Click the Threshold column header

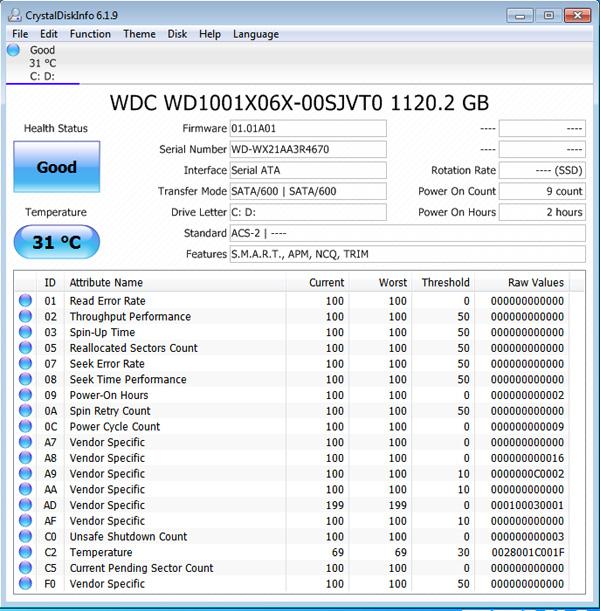click(445, 283)
